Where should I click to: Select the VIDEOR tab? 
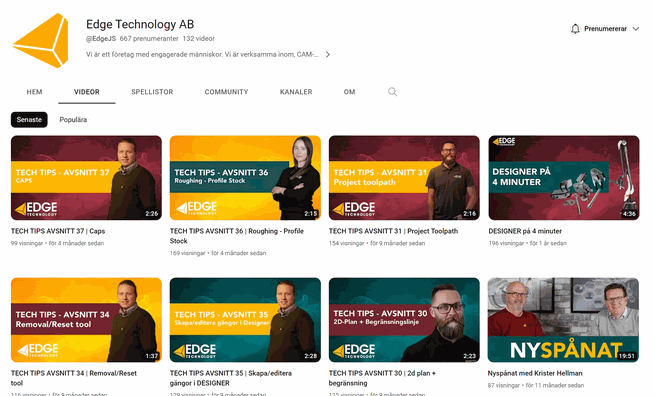point(86,92)
